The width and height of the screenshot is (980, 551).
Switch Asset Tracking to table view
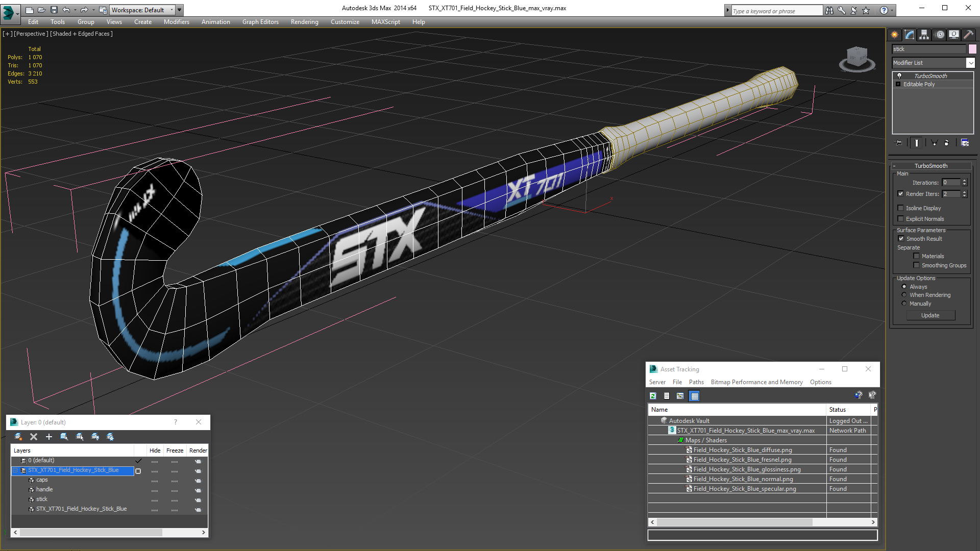click(694, 396)
